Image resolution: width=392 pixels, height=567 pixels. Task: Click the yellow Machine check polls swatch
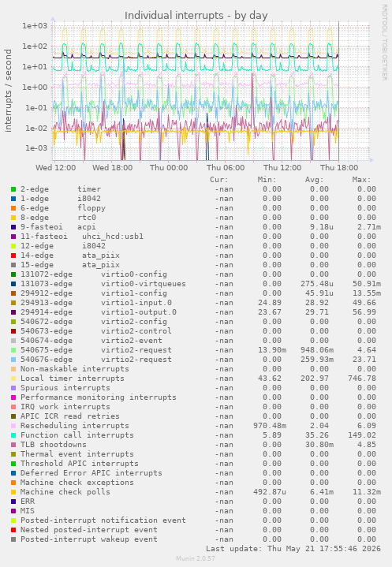pyautogui.click(x=13, y=492)
